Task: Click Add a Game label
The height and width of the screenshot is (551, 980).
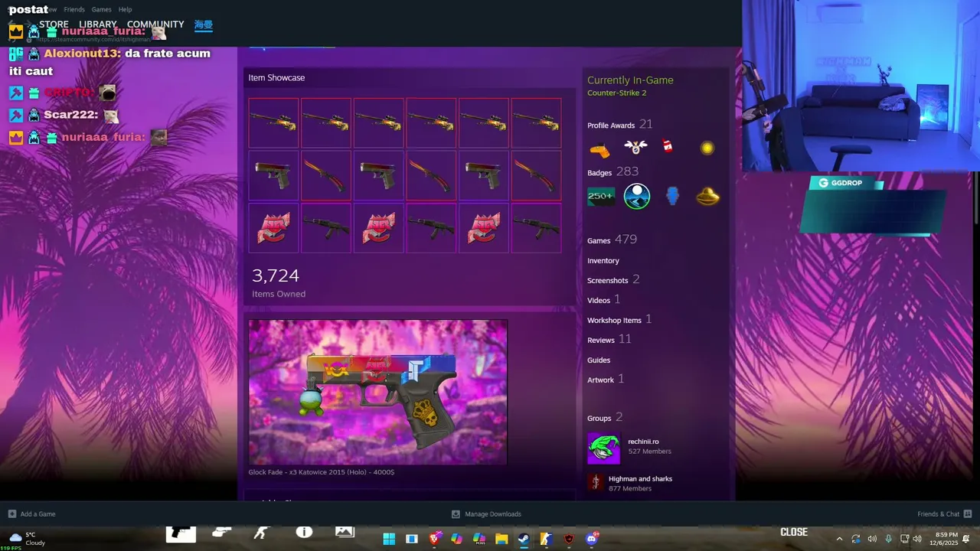Action: pyautogui.click(x=38, y=514)
